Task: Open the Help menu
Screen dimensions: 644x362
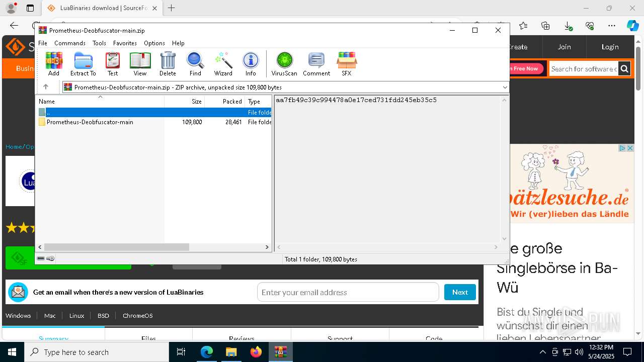Action: [x=178, y=43]
